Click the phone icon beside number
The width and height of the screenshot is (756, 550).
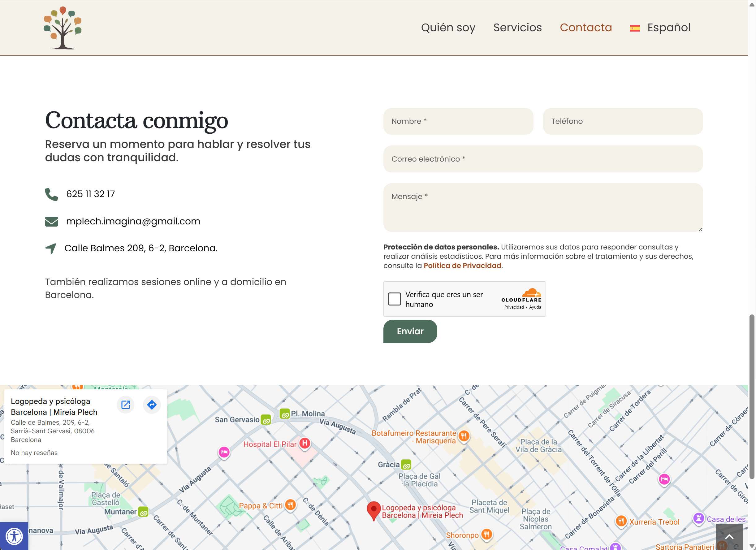(x=51, y=194)
